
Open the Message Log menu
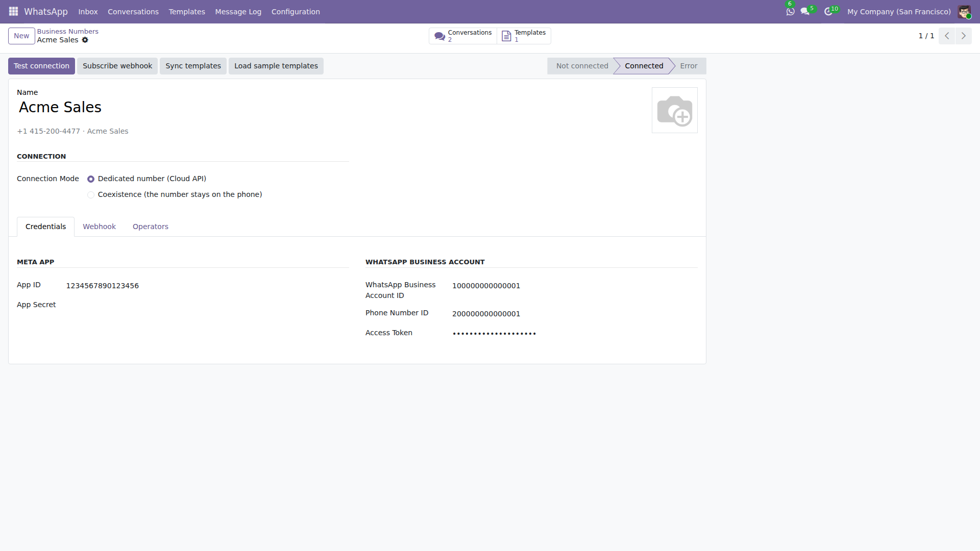(x=238, y=12)
